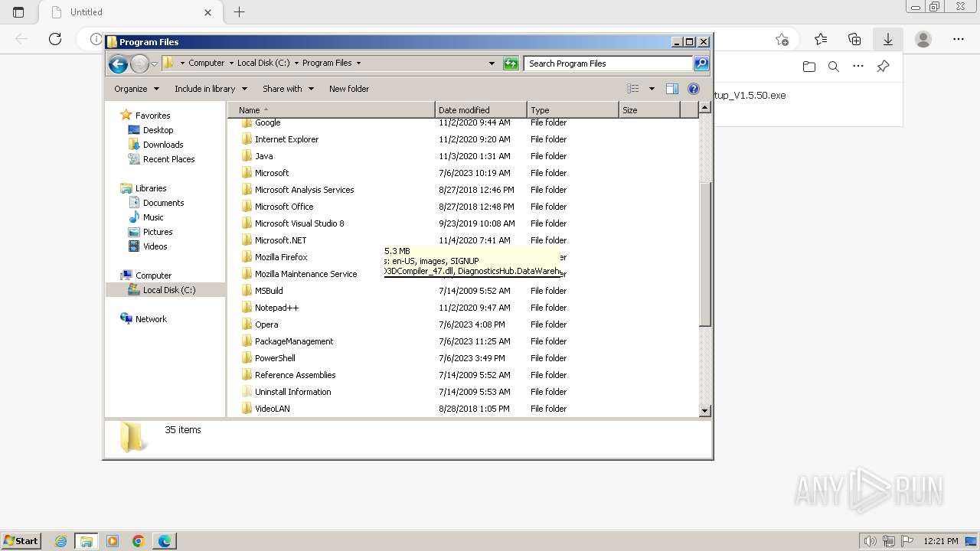Open Explorer's recent pages dropdown arrow
Viewport: 980px width, 551px height.
coord(154,64)
